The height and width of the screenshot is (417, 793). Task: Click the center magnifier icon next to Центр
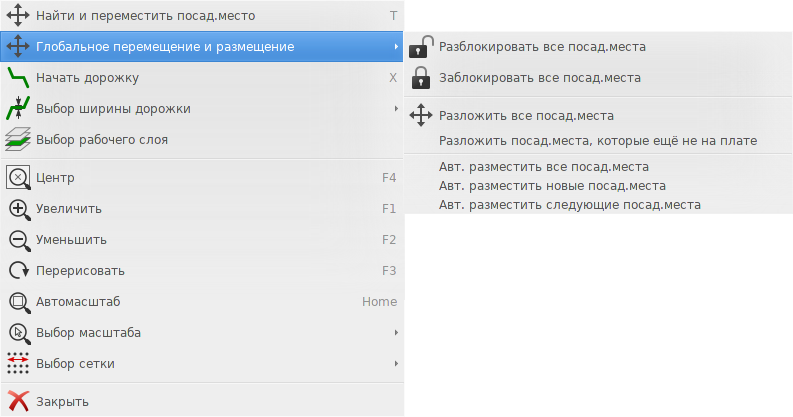pos(18,178)
